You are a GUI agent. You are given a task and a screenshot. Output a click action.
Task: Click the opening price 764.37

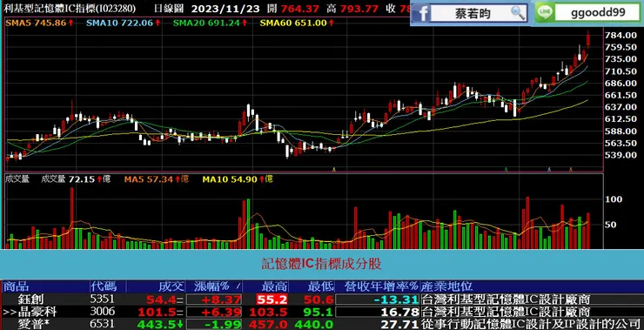click(x=299, y=8)
